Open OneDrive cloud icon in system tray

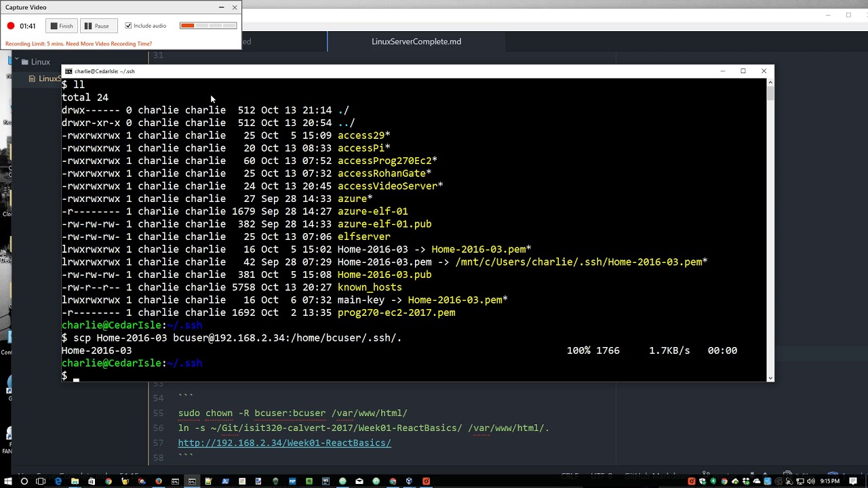click(757, 481)
